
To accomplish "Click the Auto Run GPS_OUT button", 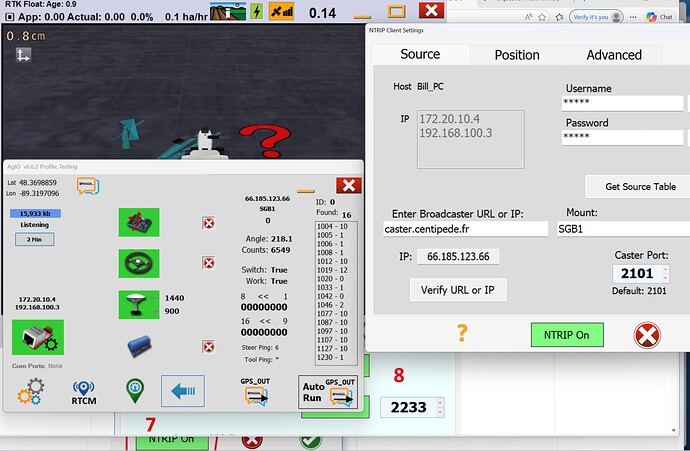I will (328, 392).
